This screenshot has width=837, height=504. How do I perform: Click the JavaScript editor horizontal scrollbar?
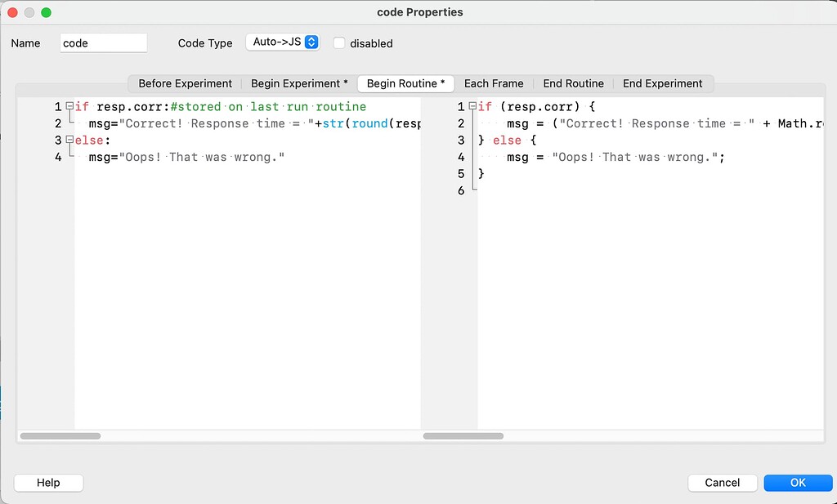[x=463, y=435]
